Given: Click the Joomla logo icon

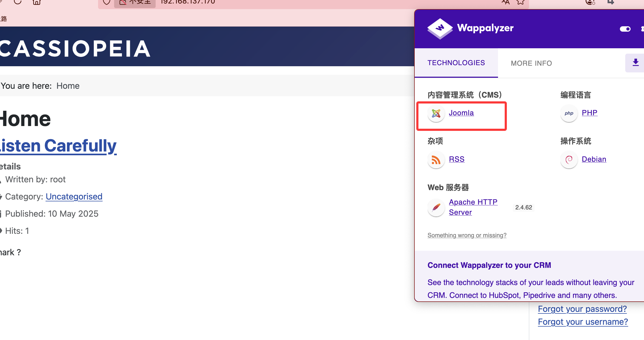Looking at the screenshot, I should [436, 113].
